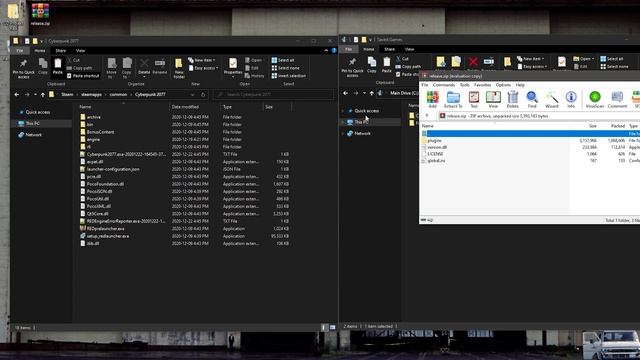Open the File tab in Saved Games window
This screenshot has width=640, height=360.
click(348, 49)
